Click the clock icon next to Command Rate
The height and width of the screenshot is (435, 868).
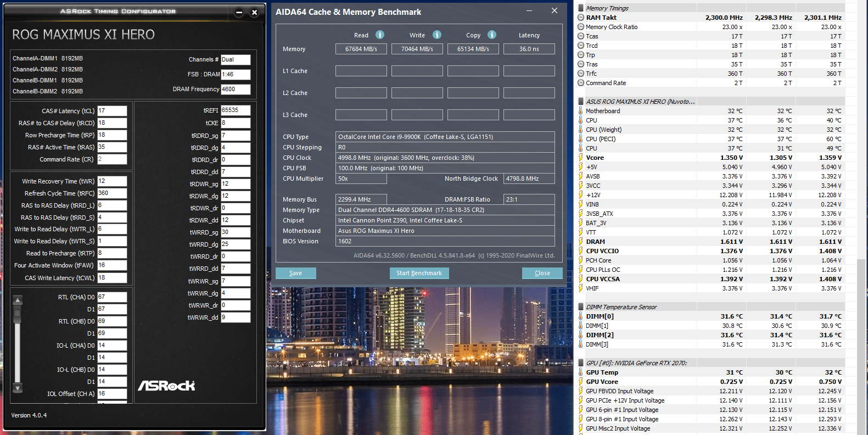pos(581,83)
